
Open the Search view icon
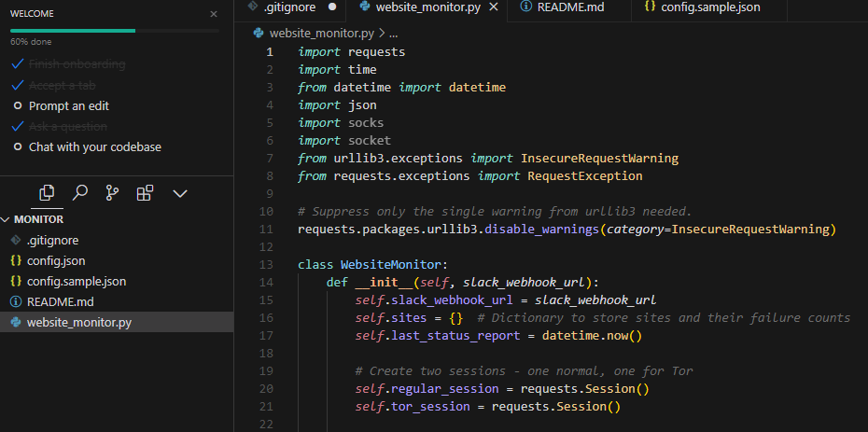click(79, 193)
